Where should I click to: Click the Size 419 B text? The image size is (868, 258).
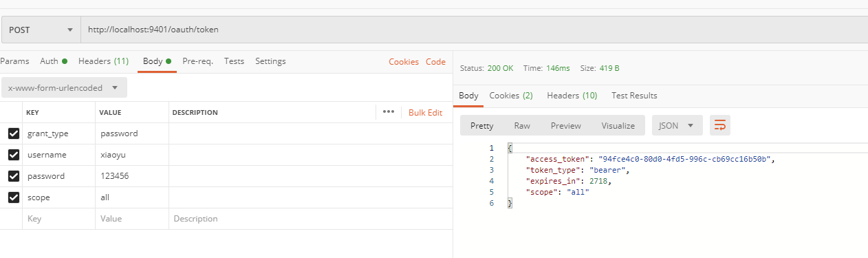[600, 69]
